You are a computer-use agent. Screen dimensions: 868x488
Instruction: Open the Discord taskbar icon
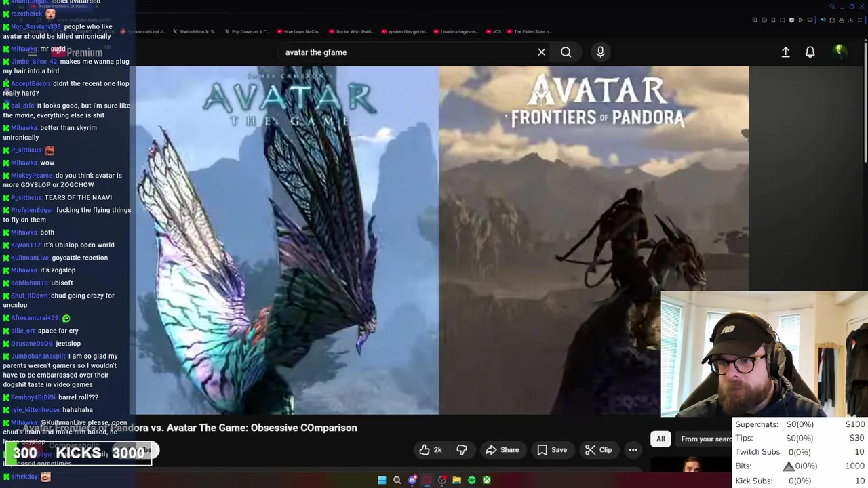(x=412, y=480)
